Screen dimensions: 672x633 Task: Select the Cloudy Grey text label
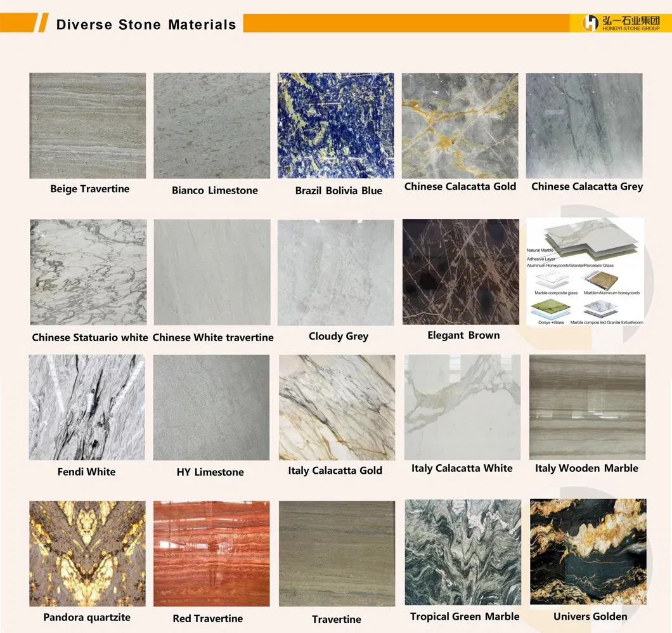[x=338, y=336]
